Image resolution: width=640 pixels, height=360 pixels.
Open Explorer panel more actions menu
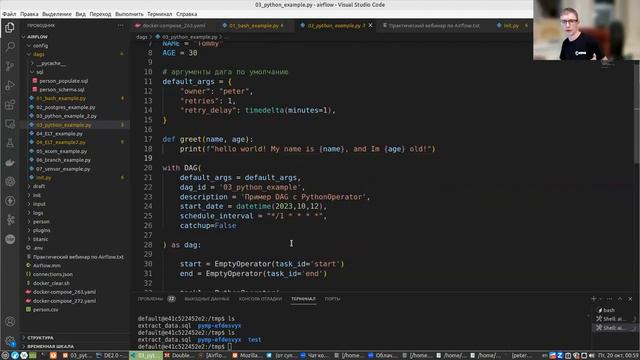(120, 25)
